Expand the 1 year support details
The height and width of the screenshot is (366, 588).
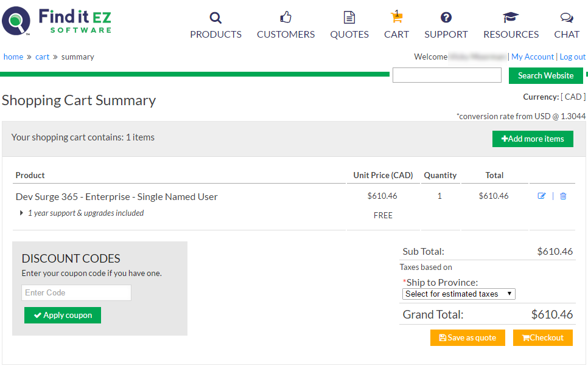[23, 213]
